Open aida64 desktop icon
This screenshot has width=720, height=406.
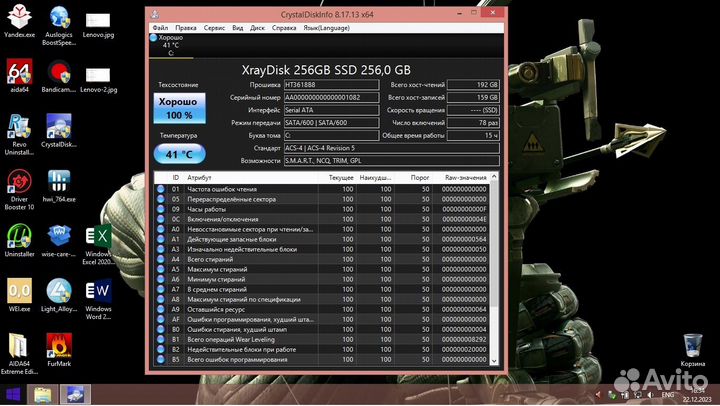[x=19, y=76]
